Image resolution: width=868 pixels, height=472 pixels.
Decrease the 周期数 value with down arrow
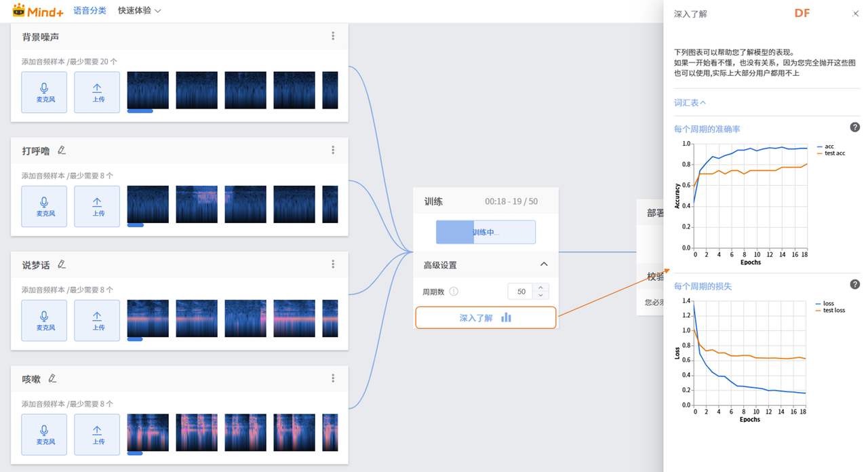pyautogui.click(x=540, y=296)
